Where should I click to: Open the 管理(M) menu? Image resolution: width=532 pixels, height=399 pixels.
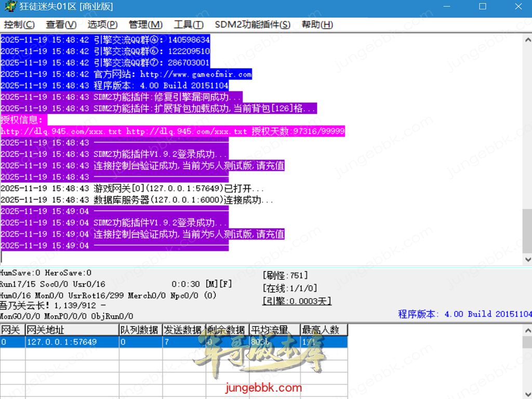point(145,24)
